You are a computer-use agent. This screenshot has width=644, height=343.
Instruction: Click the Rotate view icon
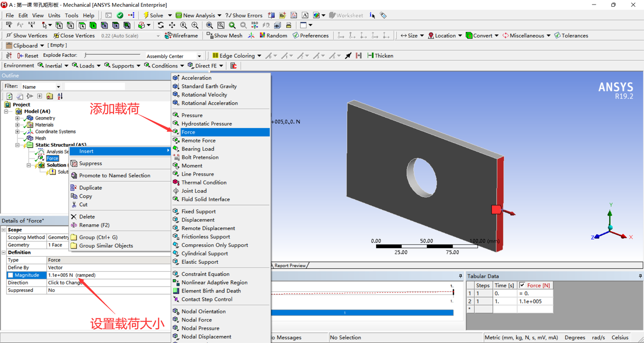[161, 26]
